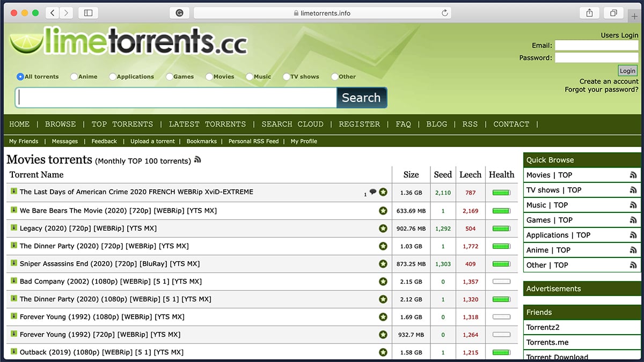Open Bookmarks in the submenu
The image size is (644, 362).
pyautogui.click(x=202, y=141)
